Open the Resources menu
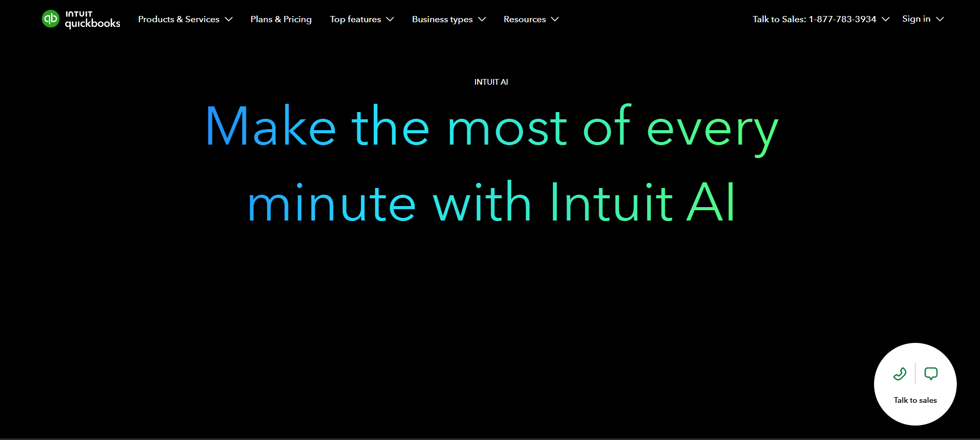This screenshot has width=980, height=440. (x=525, y=19)
